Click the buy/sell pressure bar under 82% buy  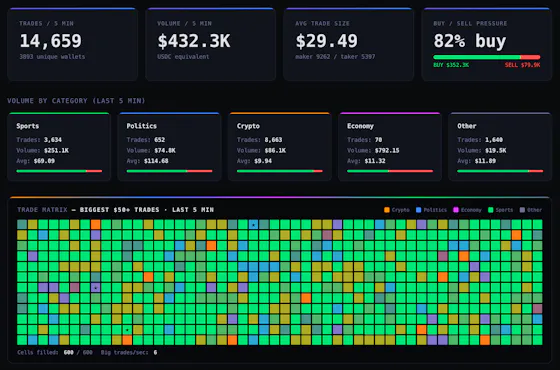[486, 57]
